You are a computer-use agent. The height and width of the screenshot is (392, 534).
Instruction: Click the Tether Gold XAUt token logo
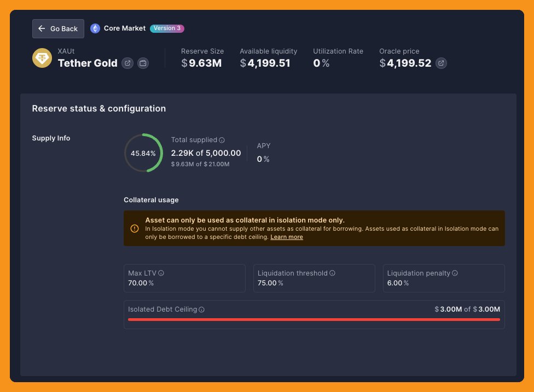point(42,58)
